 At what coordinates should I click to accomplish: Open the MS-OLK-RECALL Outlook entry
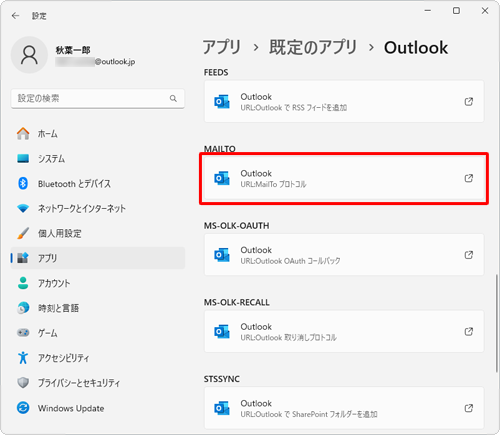point(344,331)
